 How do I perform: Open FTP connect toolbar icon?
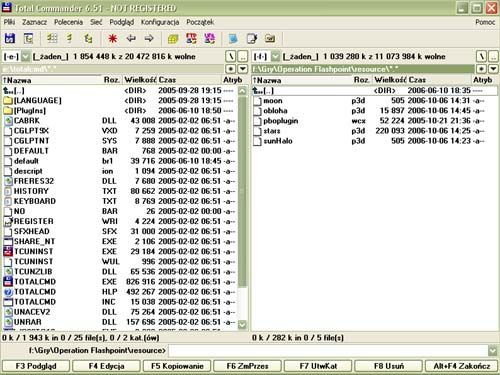pyautogui.click(x=191, y=38)
